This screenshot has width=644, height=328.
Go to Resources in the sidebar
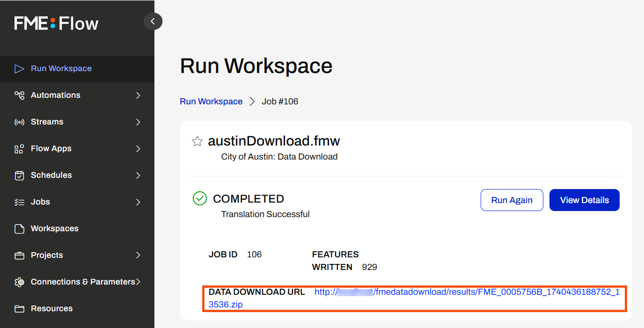click(77, 309)
